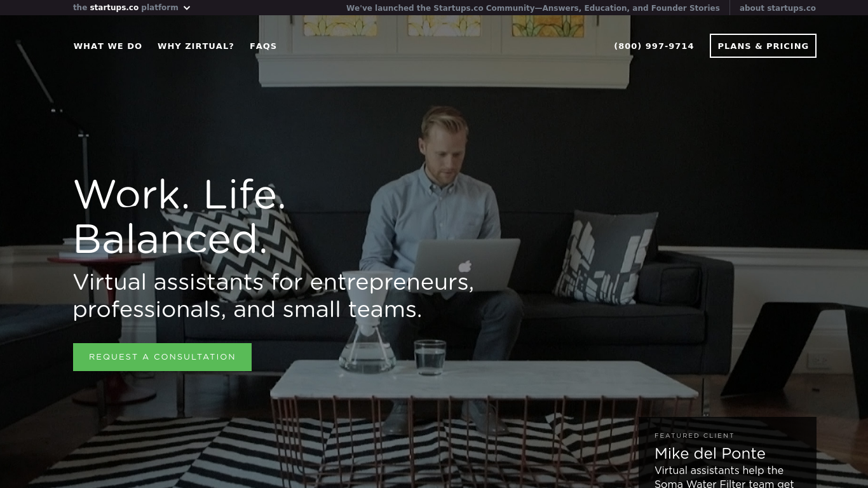Click the Work. Life. Balanced. headline
868x488 pixels.
coord(180,217)
